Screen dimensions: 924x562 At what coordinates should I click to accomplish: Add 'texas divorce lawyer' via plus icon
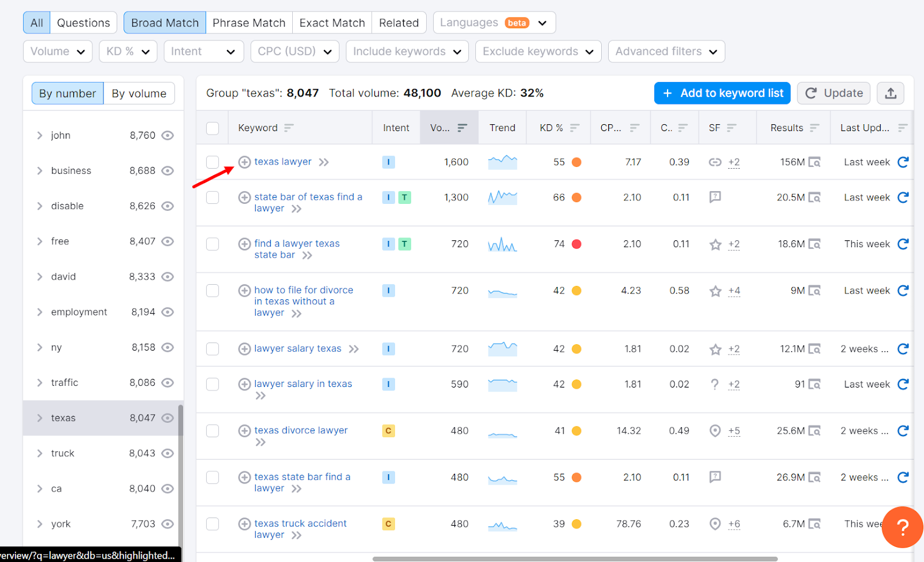click(x=244, y=431)
